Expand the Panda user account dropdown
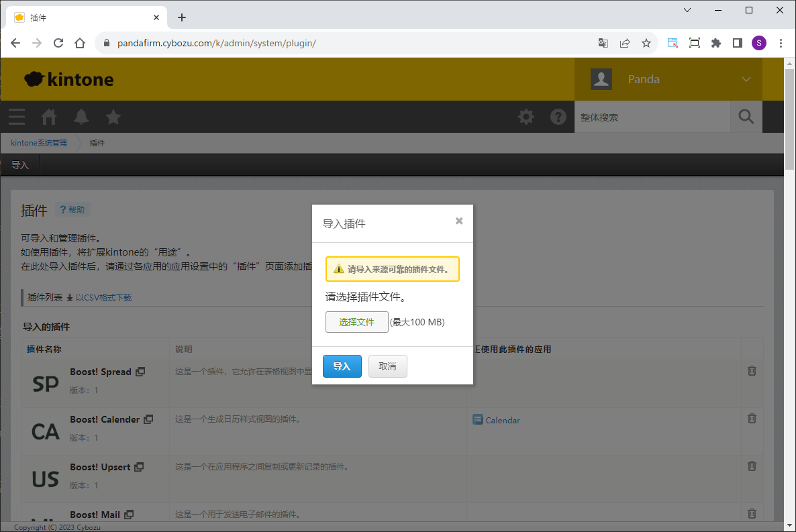The height and width of the screenshot is (532, 796). (746, 79)
